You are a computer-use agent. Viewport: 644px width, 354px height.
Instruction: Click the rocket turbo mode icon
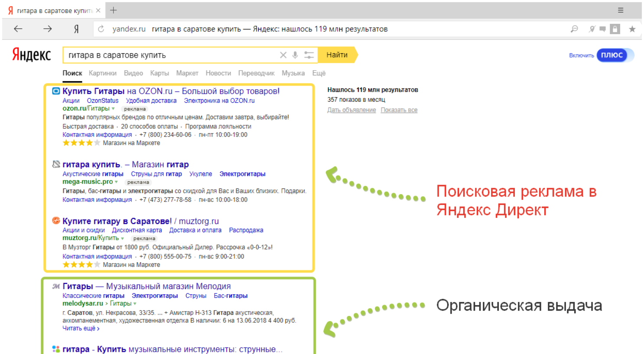[x=592, y=29]
